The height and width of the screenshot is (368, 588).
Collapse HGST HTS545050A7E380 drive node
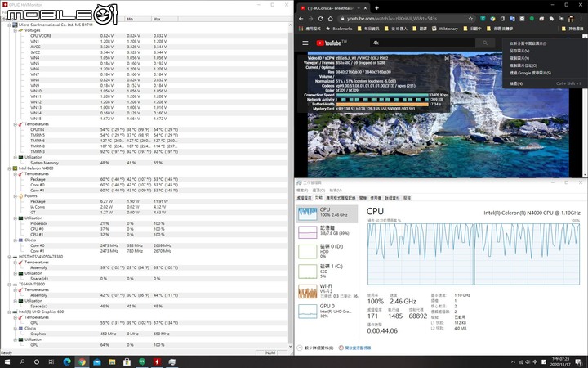pos(9,257)
